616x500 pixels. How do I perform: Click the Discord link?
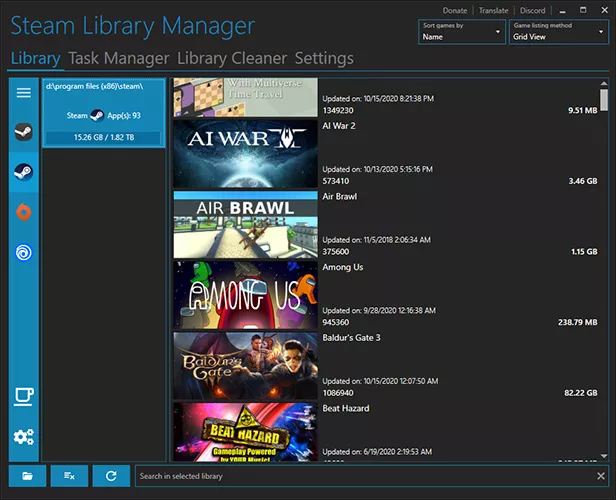click(x=532, y=11)
